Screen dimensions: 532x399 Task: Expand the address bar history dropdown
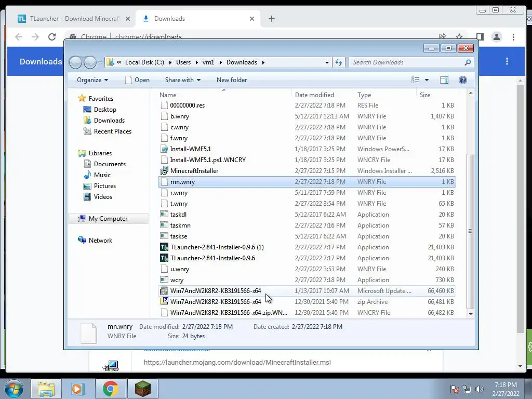pos(327,62)
